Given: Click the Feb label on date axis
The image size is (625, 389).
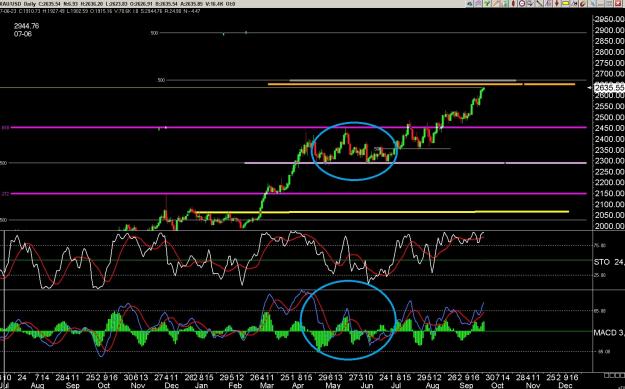Looking at the screenshot, I should pyautogui.click(x=235, y=385).
